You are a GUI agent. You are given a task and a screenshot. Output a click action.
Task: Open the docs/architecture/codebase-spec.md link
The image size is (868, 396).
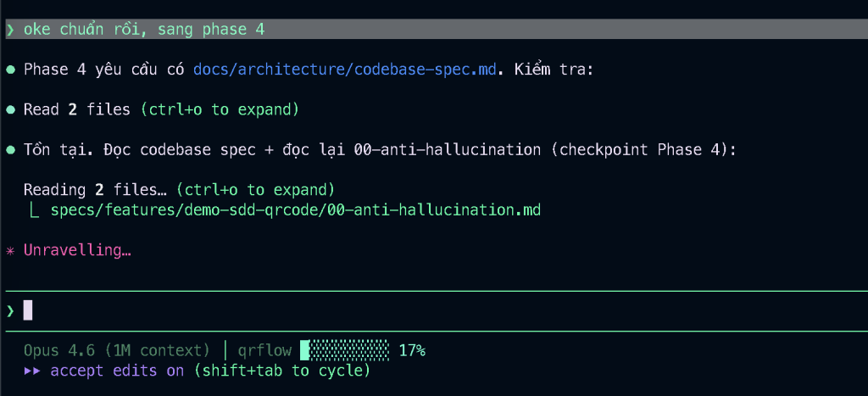tap(344, 69)
